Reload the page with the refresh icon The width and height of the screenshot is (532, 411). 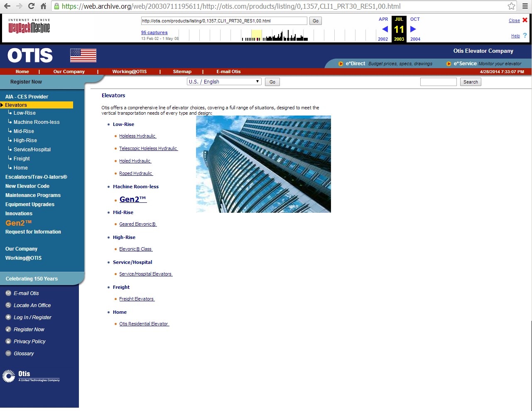pyautogui.click(x=31, y=6)
